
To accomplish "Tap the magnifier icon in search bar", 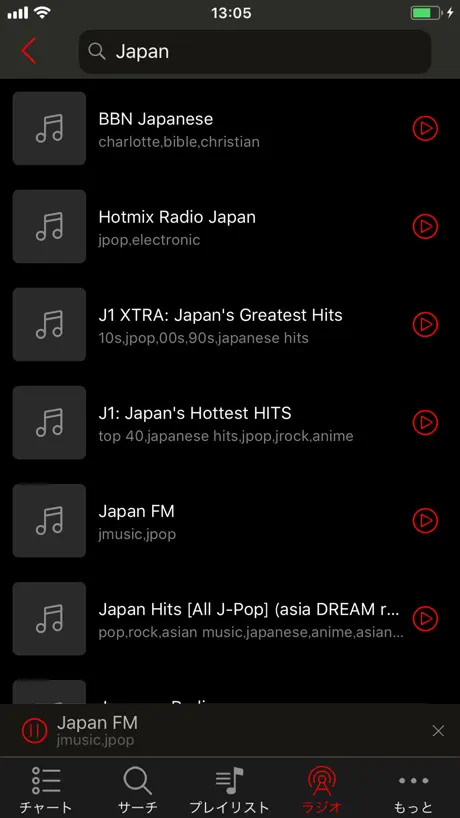I will 97,51.
